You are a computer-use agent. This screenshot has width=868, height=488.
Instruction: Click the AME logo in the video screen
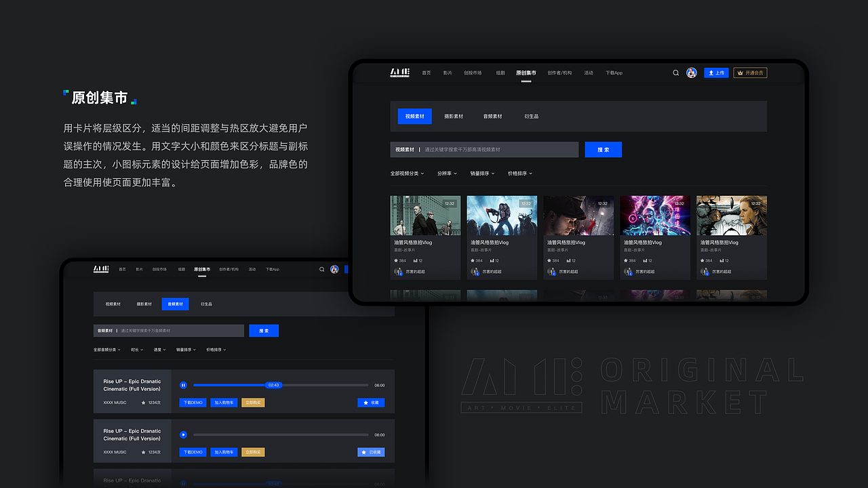click(399, 73)
